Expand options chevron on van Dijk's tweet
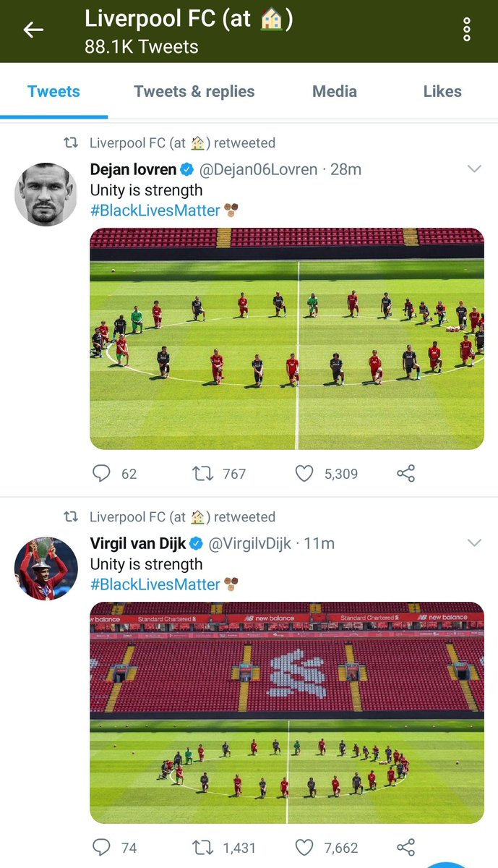The image size is (498, 868). pos(475,543)
